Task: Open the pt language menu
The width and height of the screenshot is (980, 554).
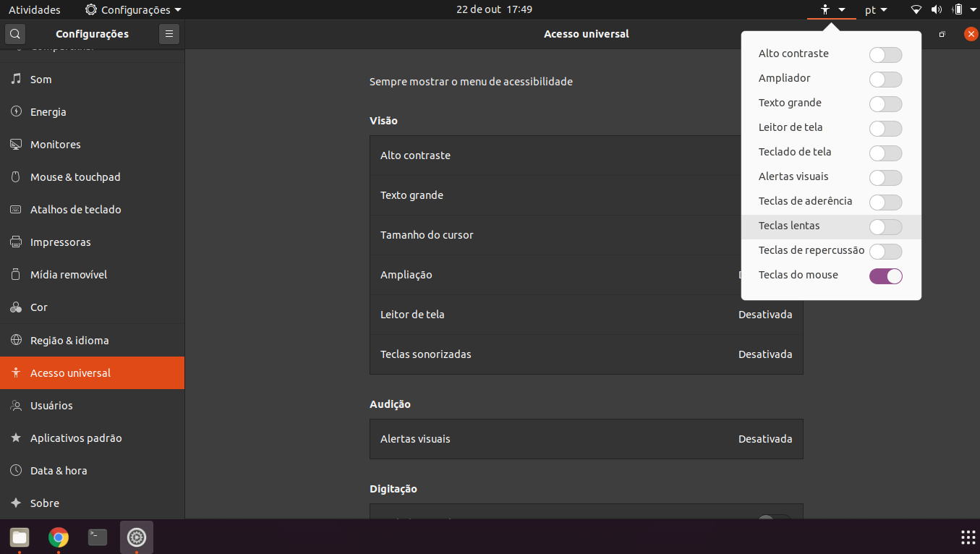Action: point(876,9)
